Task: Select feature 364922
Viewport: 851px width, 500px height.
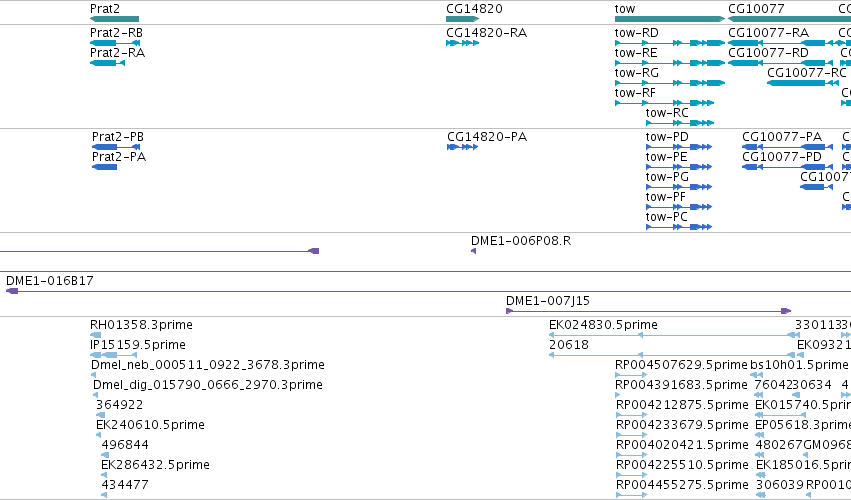Action: coord(119,405)
